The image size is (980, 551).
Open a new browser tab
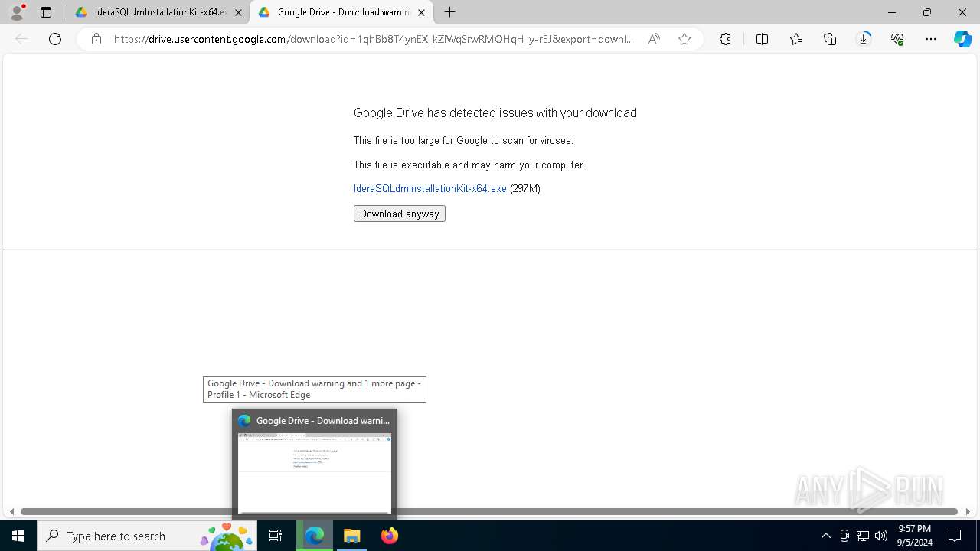pyautogui.click(x=450, y=12)
